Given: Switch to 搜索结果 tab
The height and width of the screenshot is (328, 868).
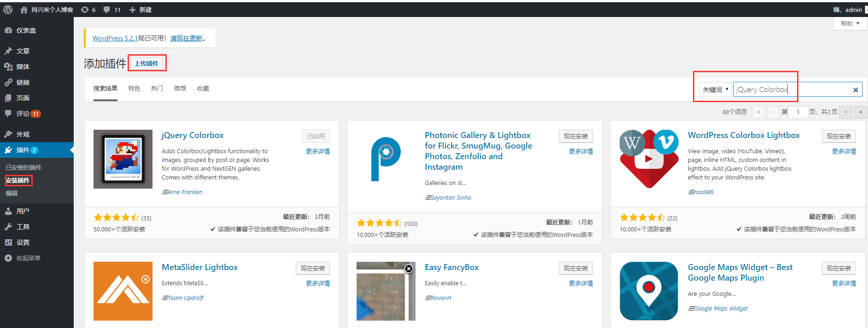Looking at the screenshot, I should point(106,88).
